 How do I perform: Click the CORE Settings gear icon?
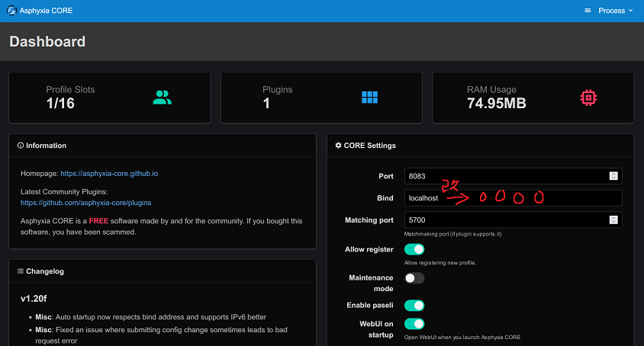tap(339, 146)
